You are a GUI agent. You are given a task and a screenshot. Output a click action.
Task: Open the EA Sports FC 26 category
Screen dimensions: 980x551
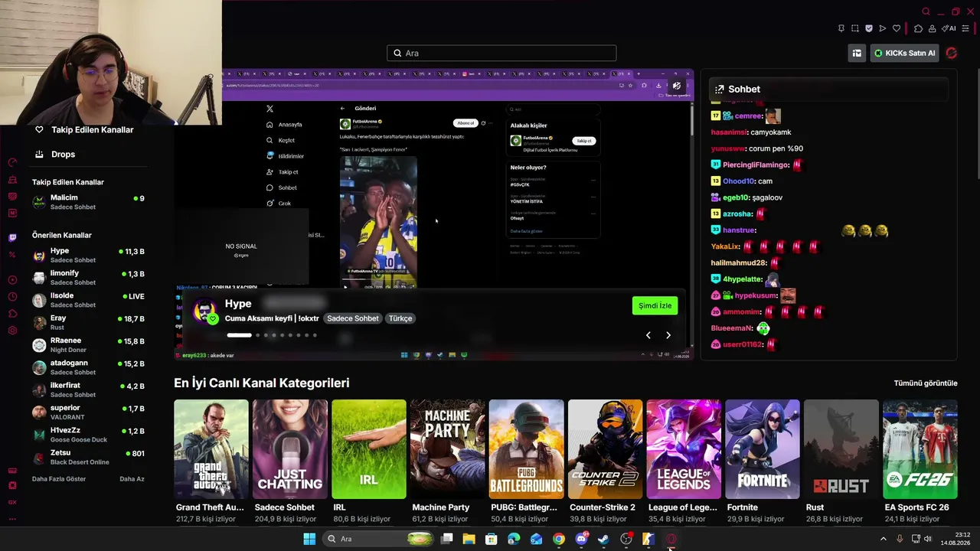[920, 449]
